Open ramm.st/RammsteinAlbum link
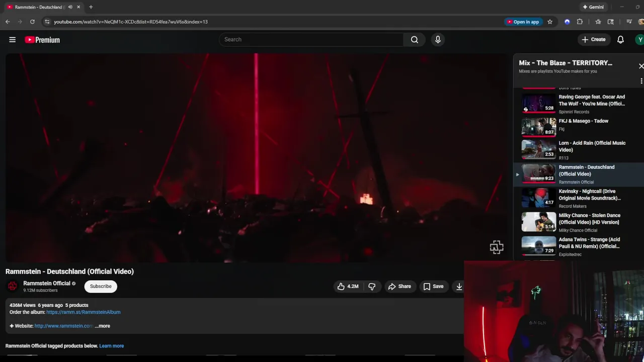This screenshot has height=362, width=644. pos(83,312)
